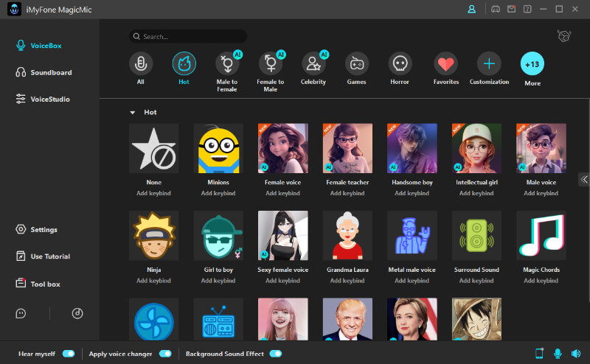The image size is (590, 364).
Task: Select the Metal male voice icon
Action: (x=412, y=236)
